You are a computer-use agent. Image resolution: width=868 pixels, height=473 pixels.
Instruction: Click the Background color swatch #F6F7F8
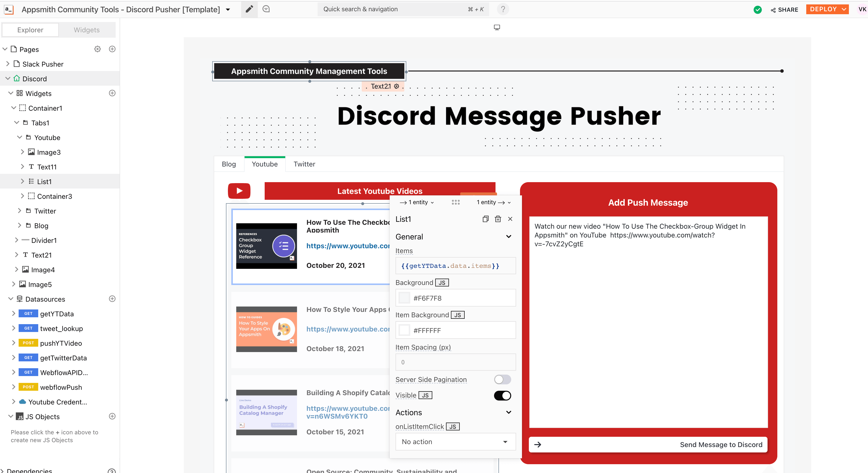click(x=404, y=298)
